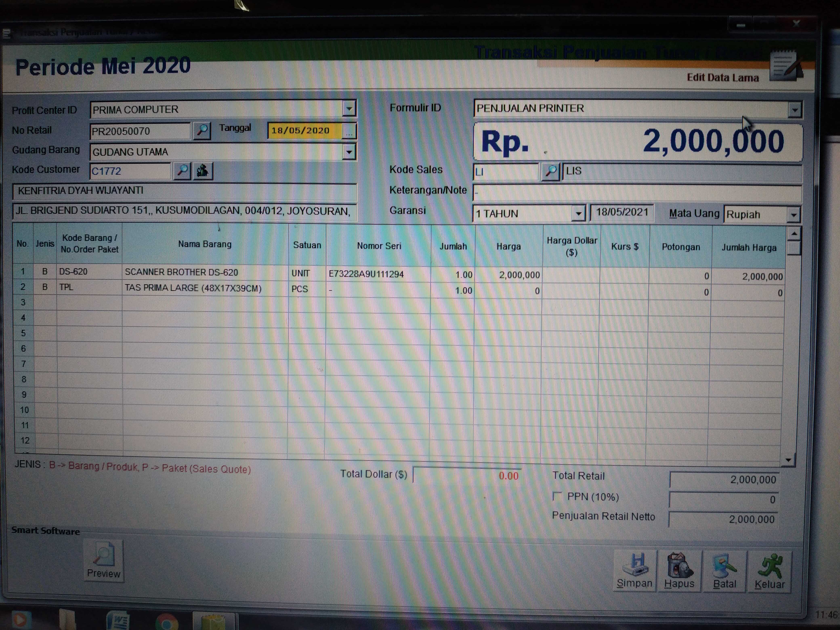Expand the Formulir ID dropdown
Screen dimensions: 840x630
[794, 110]
